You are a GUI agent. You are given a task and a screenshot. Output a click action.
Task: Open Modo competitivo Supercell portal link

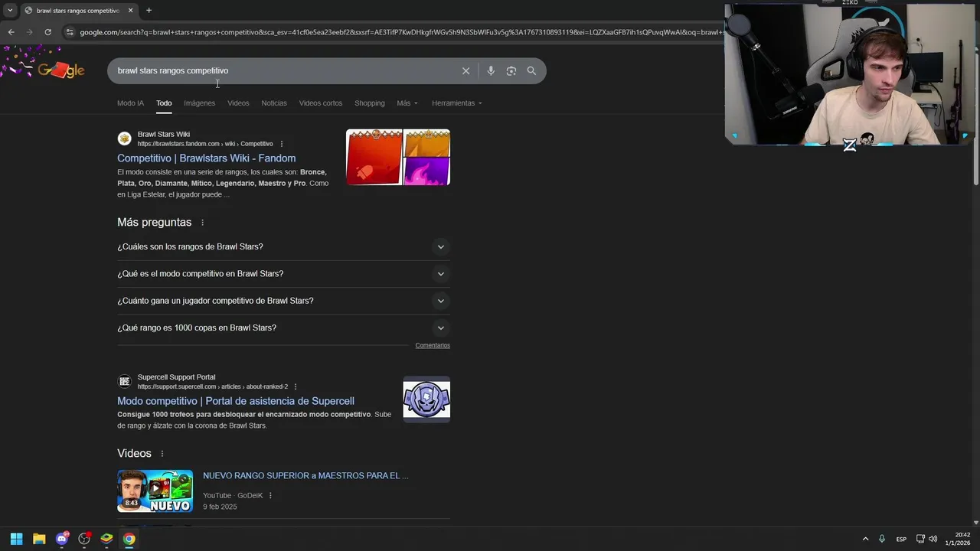tap(236, 401)
